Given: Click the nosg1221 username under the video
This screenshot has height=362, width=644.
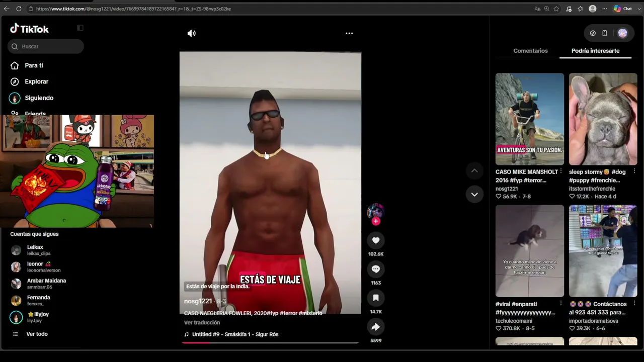Looking at the screenshot, I should 198,301.
